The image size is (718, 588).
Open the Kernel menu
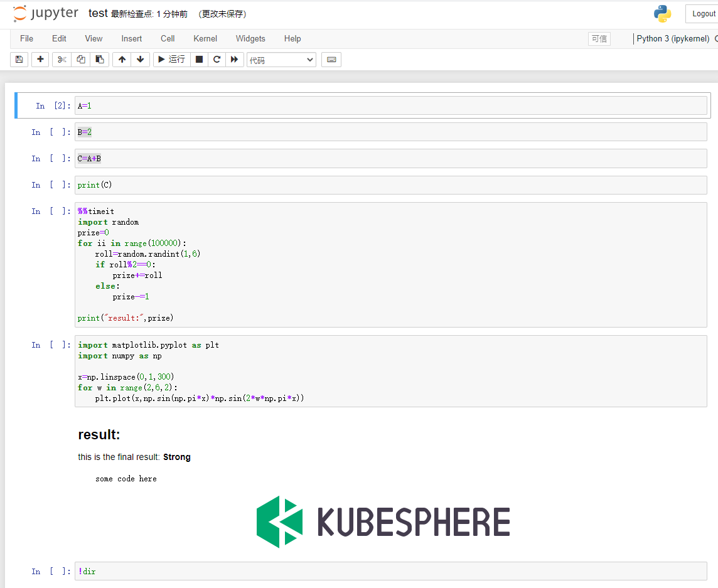(x=205, y=38)
